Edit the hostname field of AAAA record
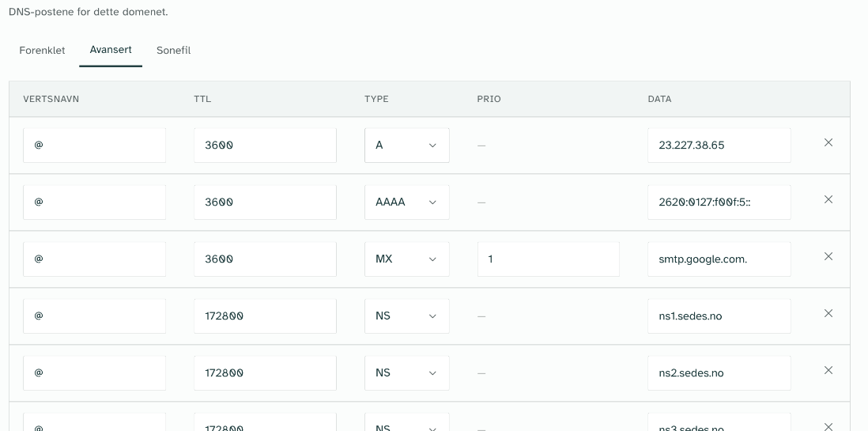This screenshot has height=431, width=868. click(94, 202)
